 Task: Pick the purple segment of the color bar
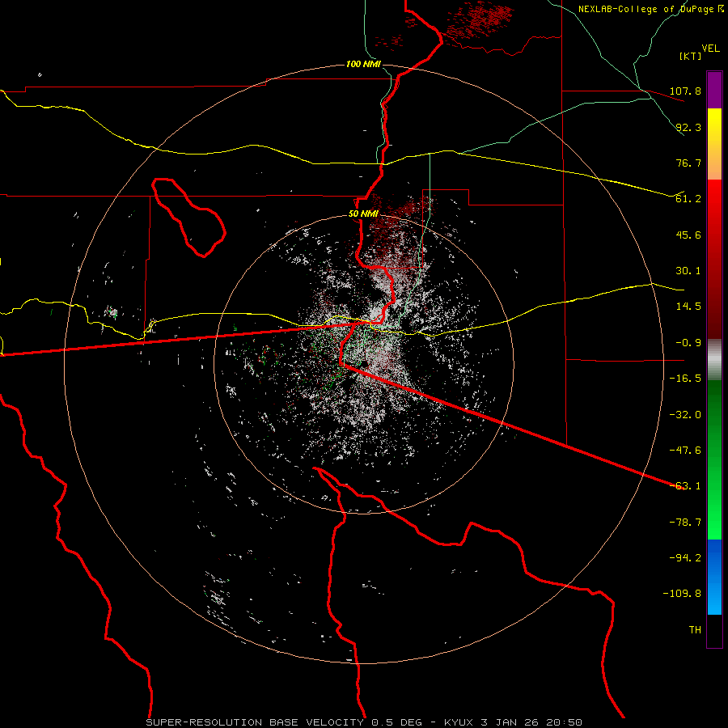[x=714, y=91]
